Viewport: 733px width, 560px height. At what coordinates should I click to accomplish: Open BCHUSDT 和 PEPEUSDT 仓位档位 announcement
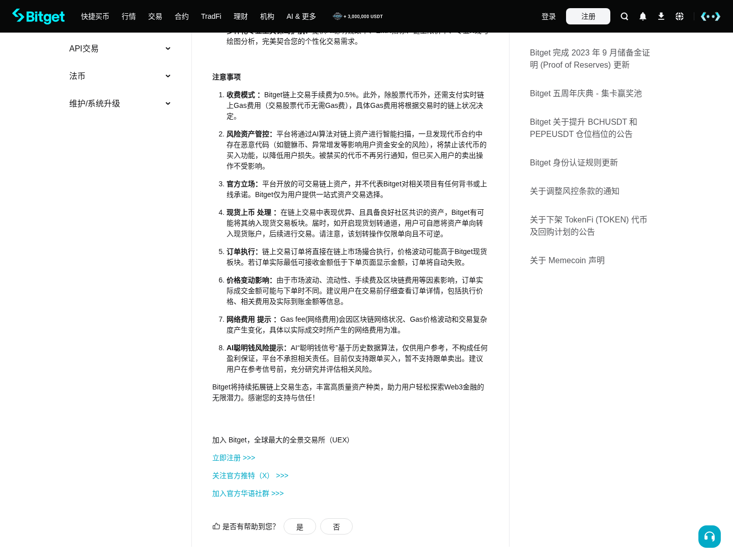tap(583, 128)
